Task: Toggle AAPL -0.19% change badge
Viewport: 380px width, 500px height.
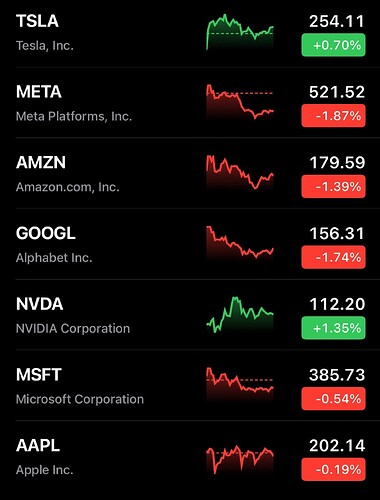Action: 333,469
